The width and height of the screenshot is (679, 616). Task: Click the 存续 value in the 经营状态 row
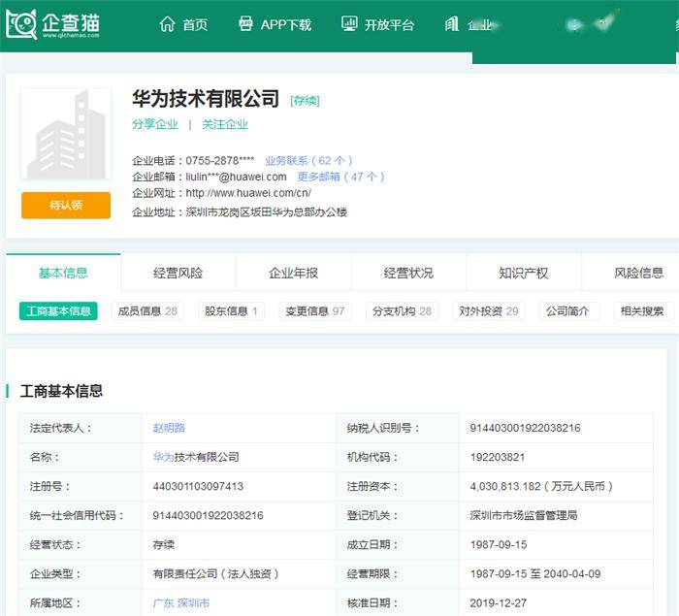[164, 544]
